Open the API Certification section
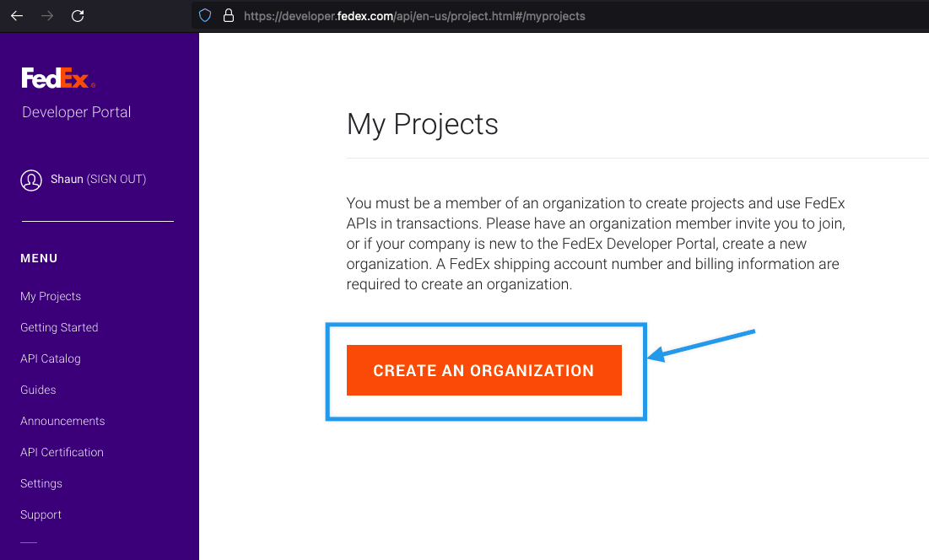The height and width of the screenshot is (560, 929). pos(62,452)
